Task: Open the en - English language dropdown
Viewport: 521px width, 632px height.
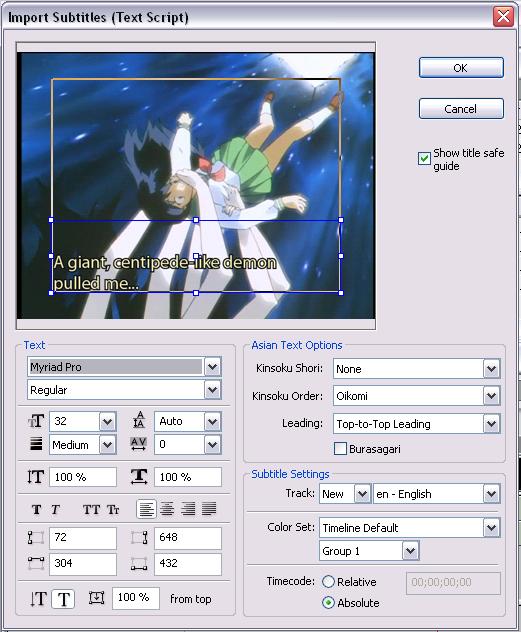Action: pos(491,494)
